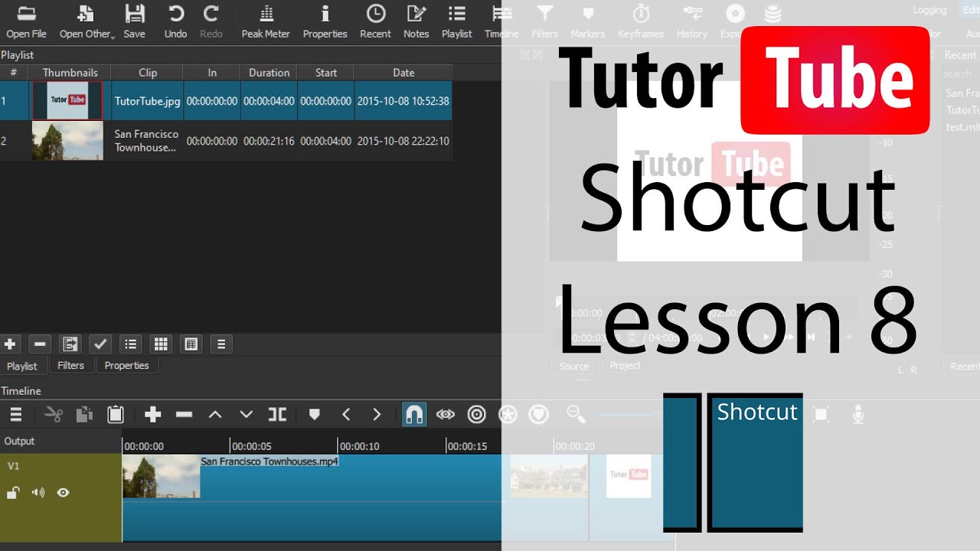980x551 pixels.
Task: Click date 2015-10-08 22:22:10
Action: point(403,141)
